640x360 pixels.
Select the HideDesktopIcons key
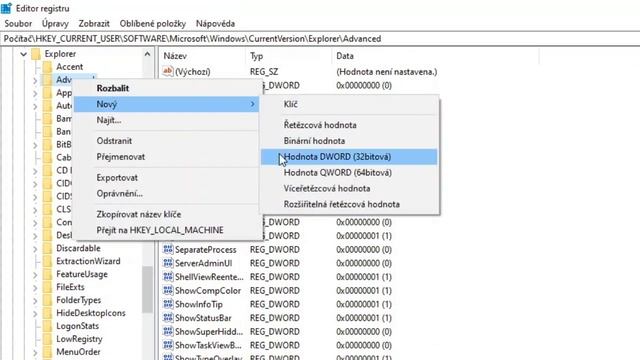(x=91, y=313)
